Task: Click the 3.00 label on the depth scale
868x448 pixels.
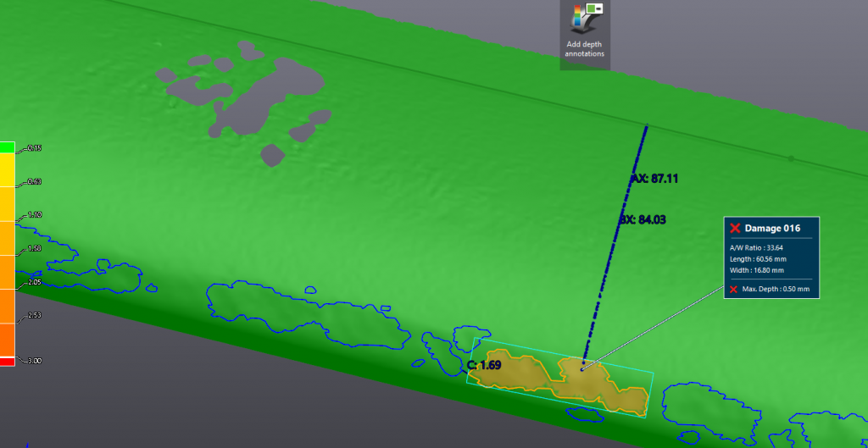Action: point(35,361)
